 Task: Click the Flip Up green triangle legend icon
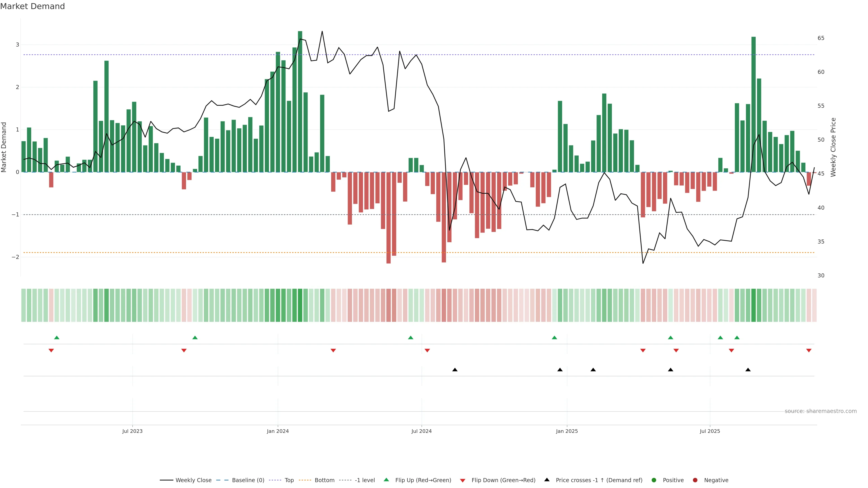(386, 480)
